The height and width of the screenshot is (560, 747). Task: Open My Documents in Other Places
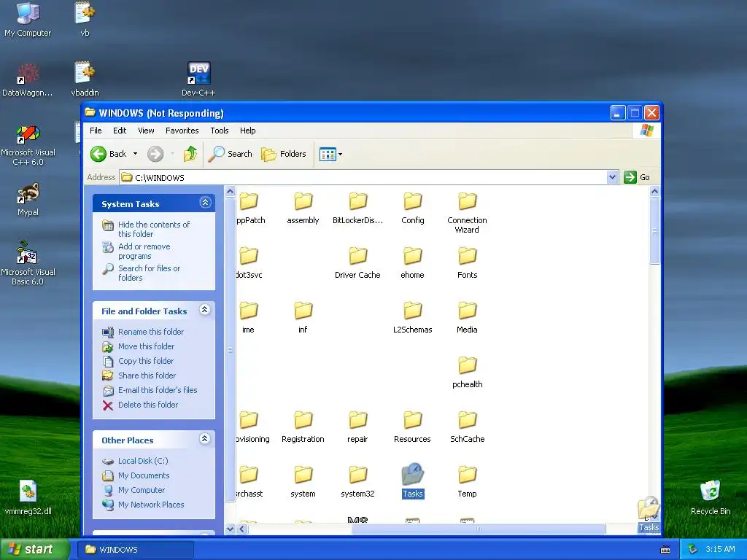(144, 475)
